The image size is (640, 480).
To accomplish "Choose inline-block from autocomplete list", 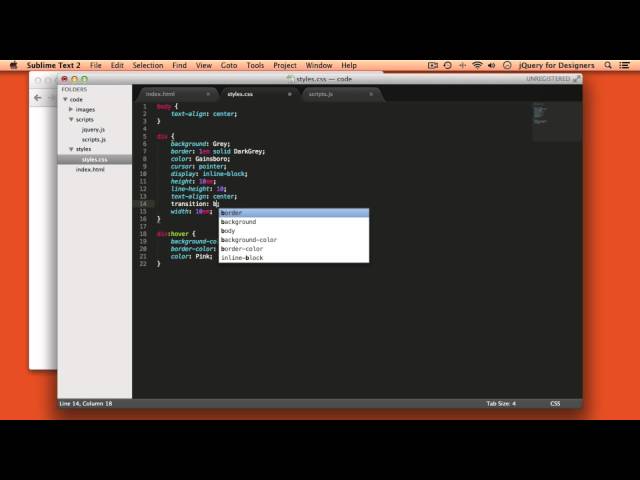I will click(x=294, y=258).
